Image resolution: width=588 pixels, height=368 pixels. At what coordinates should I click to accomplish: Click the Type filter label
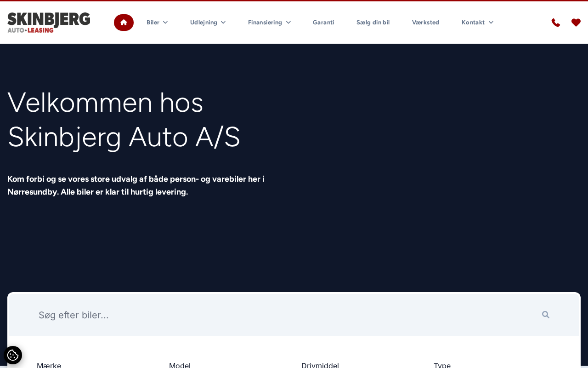(x=442, y=365)
